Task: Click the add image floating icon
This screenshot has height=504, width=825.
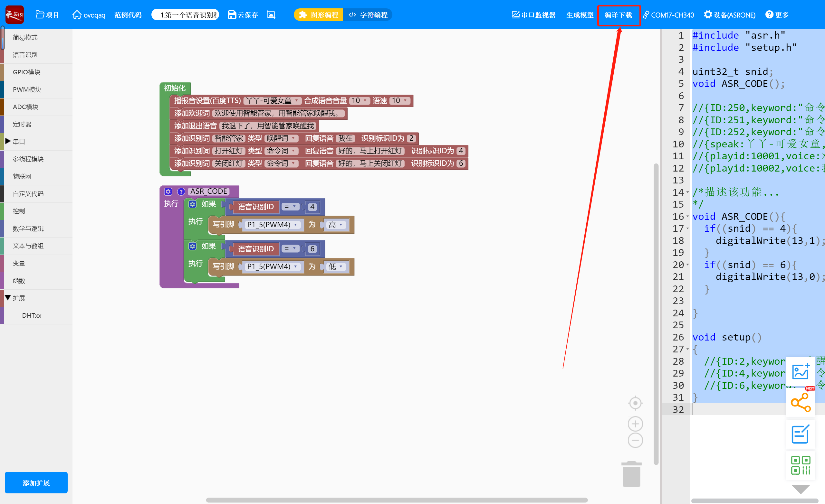Action: tap(801, 371)
